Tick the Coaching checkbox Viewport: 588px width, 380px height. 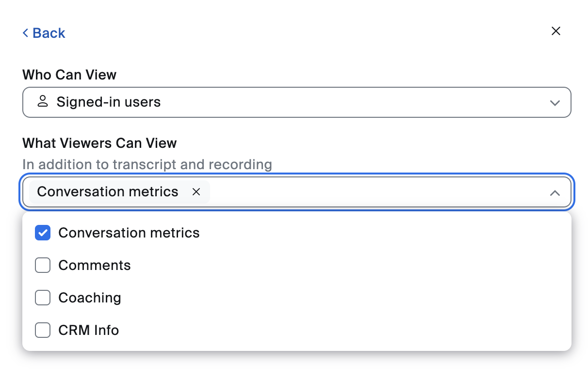[x=43, y=298]
